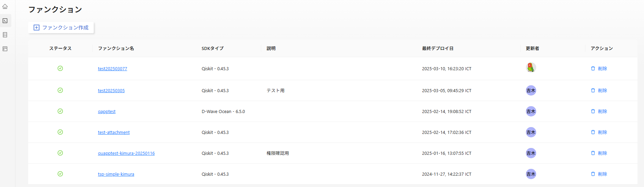Delete the qapptest function
Screen dimensions: 644x187
pyautogui.click(x=599, y=111)
